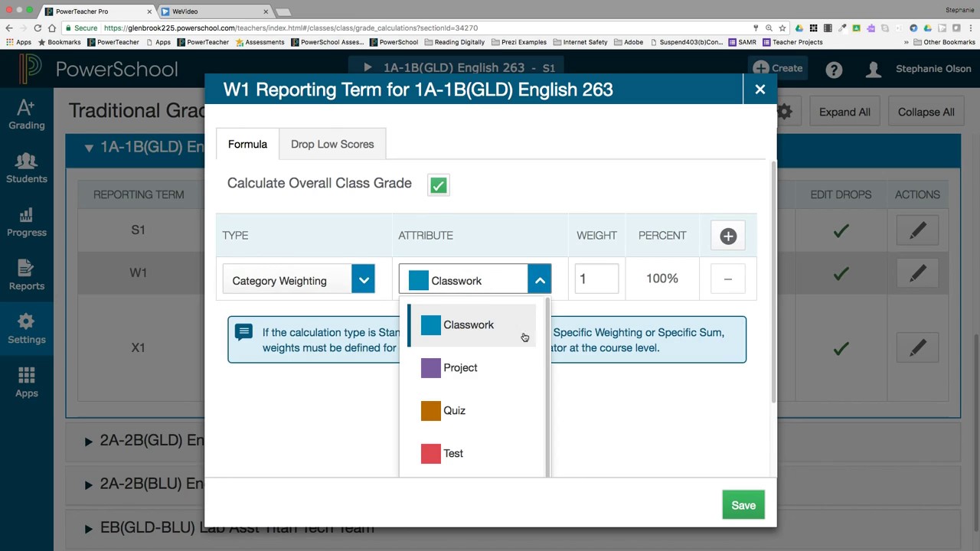Expand the 2A-2B(BLU) section

[89, 484]
